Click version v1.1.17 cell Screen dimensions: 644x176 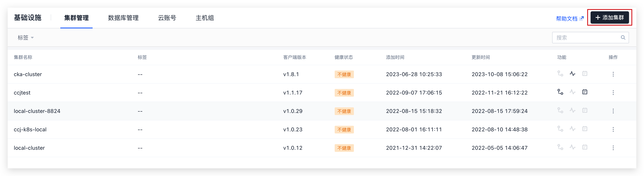click(292, 93)
